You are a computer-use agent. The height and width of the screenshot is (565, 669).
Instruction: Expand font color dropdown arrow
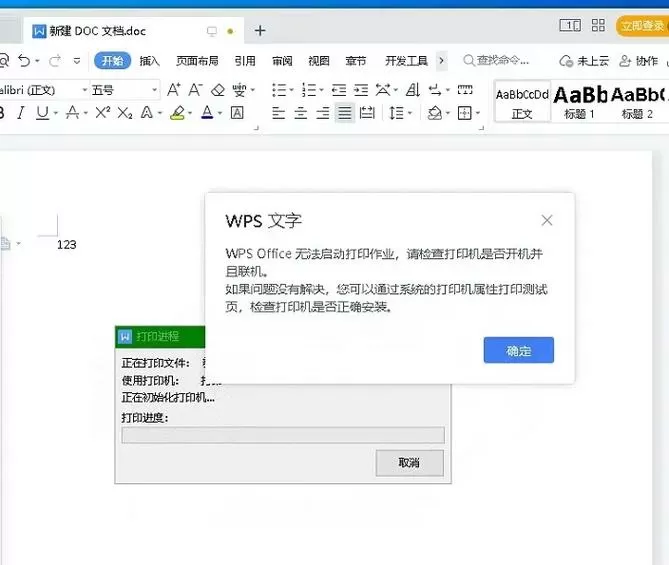click(220, 114)
